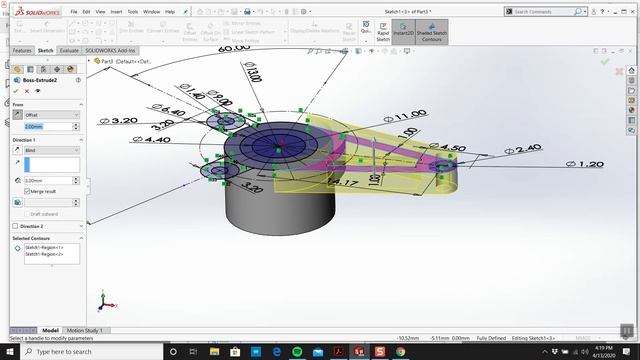Switch to the ConfigurationManager tab icon

(44, 69)
